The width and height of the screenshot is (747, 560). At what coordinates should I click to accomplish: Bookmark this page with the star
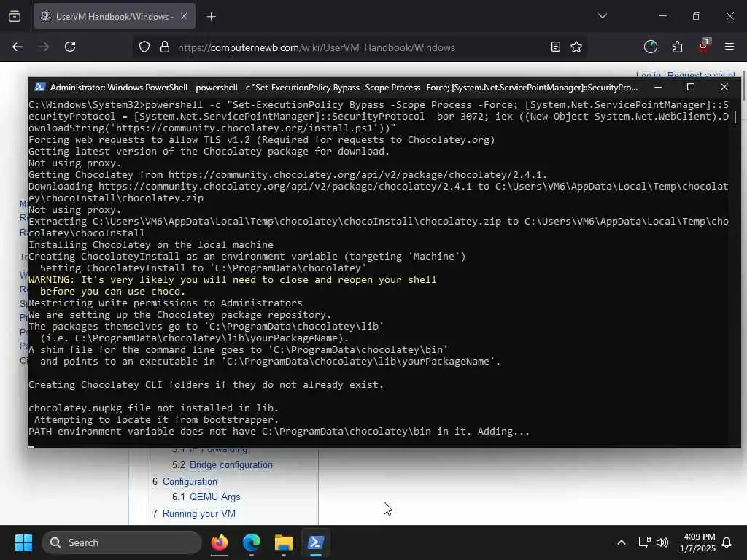576,47
